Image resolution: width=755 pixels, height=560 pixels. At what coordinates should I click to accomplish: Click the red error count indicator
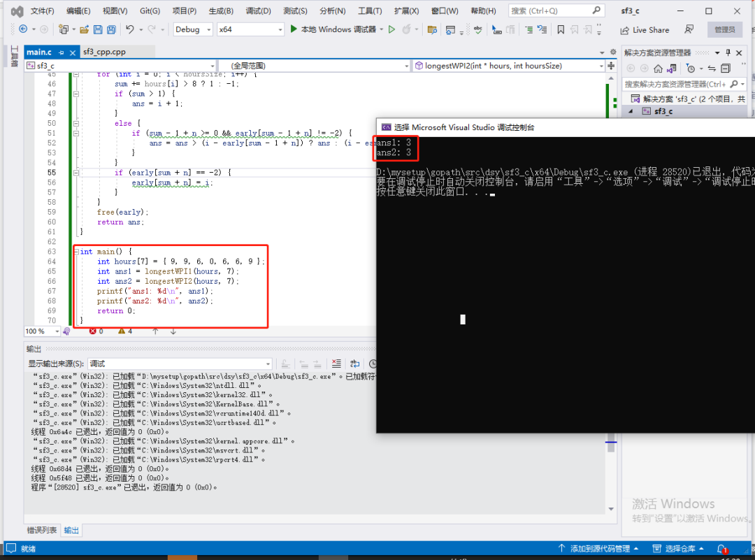(x=96, y=331)
